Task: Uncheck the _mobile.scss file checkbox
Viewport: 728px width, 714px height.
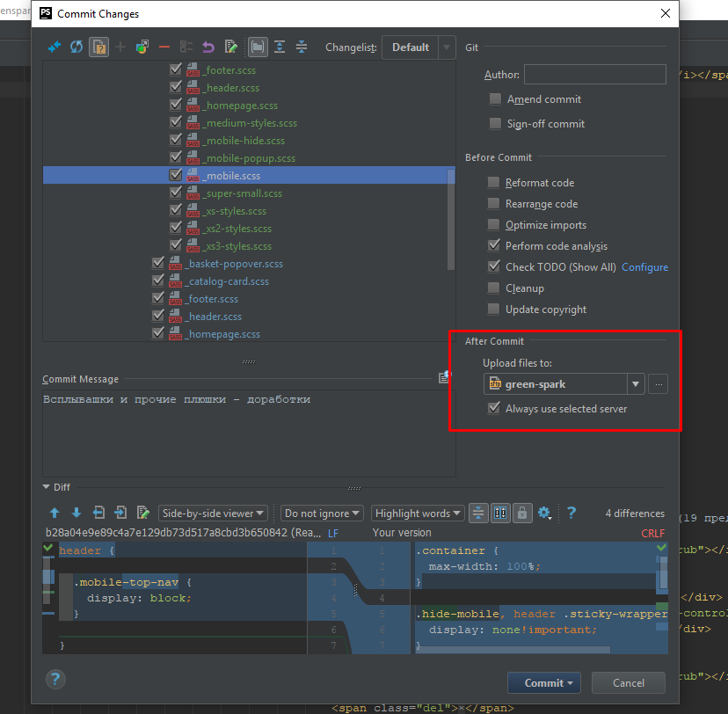Action: (176, 175)
